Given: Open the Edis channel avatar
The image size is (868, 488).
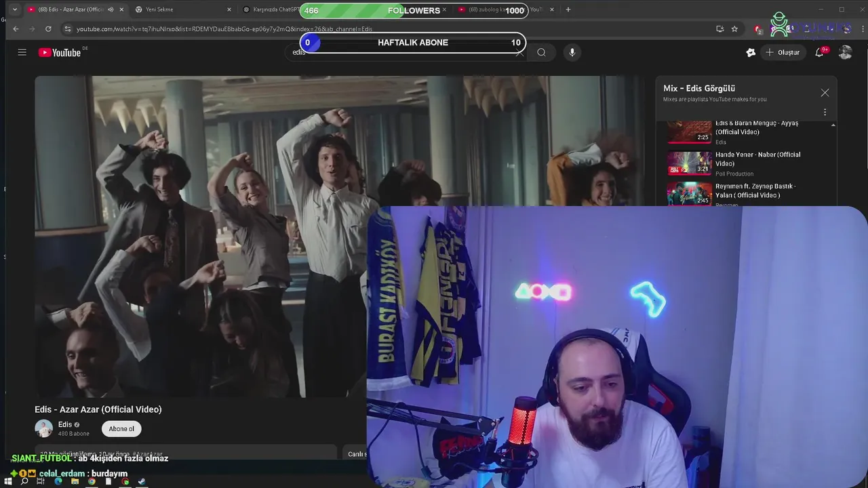Looking at the screenshot, I should 44,428.
